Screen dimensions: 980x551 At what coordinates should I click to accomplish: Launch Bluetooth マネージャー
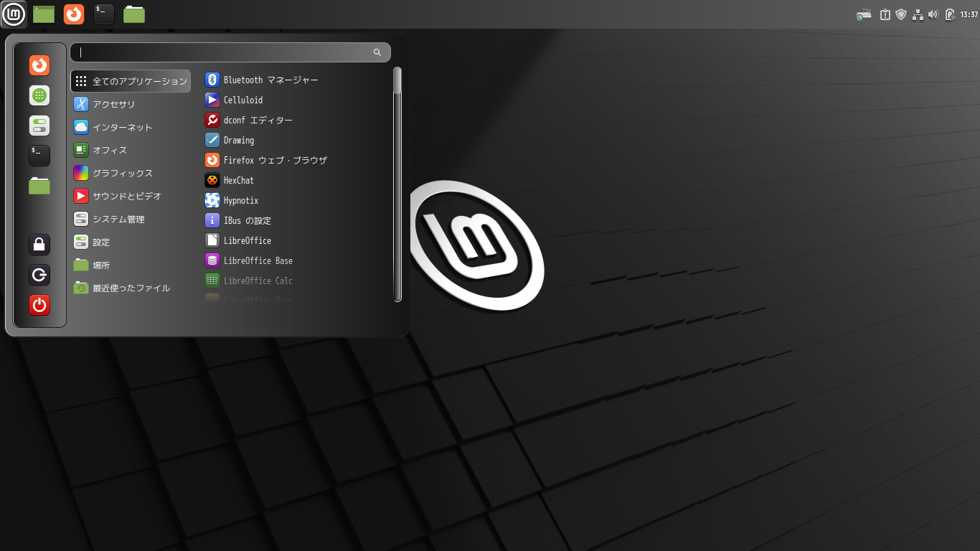297,80
